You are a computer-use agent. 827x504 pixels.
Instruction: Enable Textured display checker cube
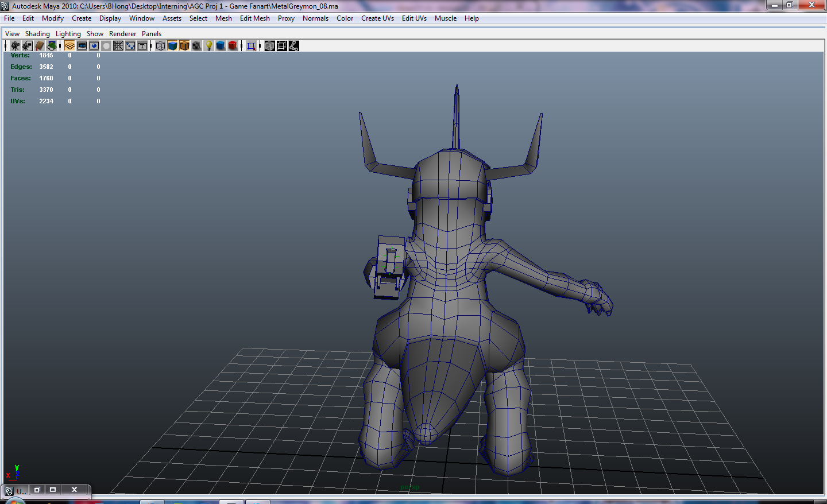(x=196, y=46)
